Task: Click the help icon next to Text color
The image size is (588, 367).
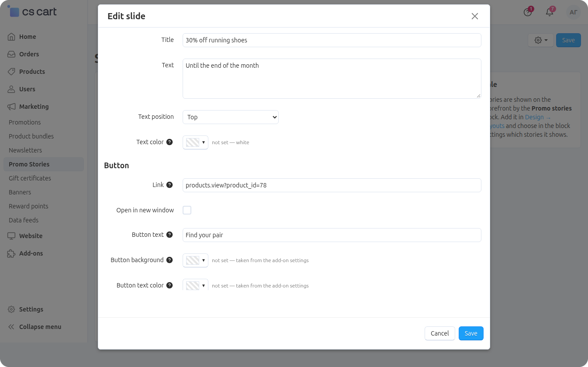Action: (169, 142)
